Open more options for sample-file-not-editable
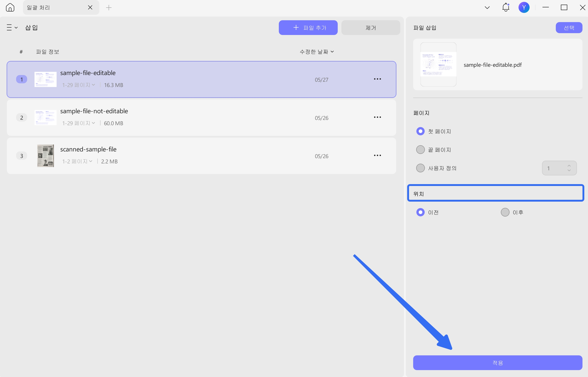 pyautogui.click(x=377, y=117)
